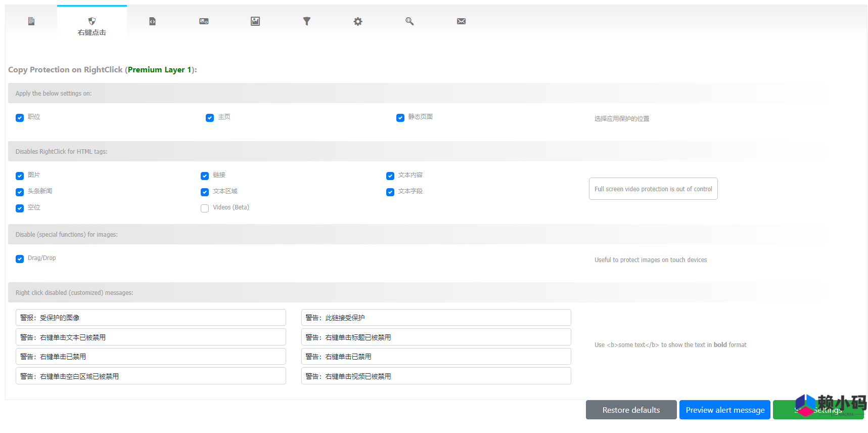Click the Preview alert message button
868x433 pixels.
click(x=724, y=410)
